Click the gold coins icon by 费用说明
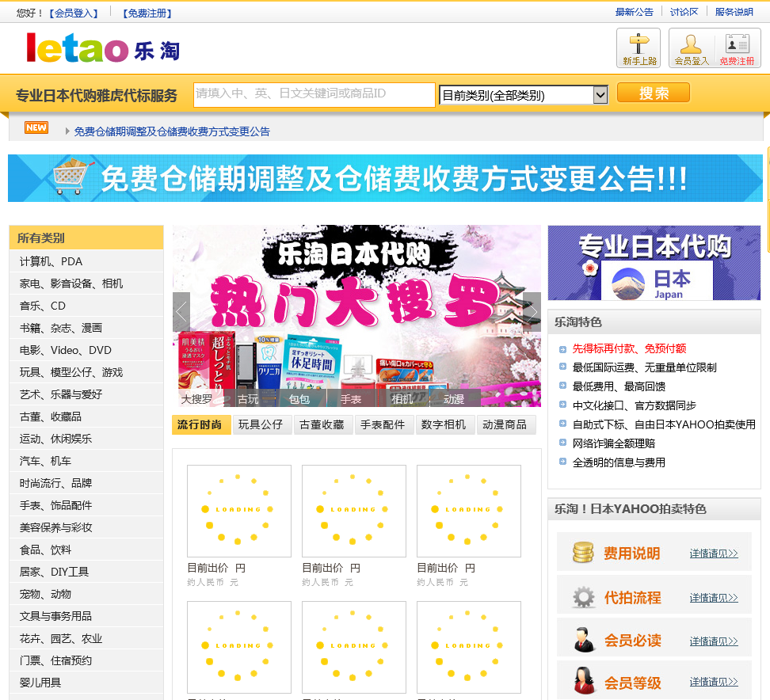Screen dimensions: 770x700 coord(583,553)
